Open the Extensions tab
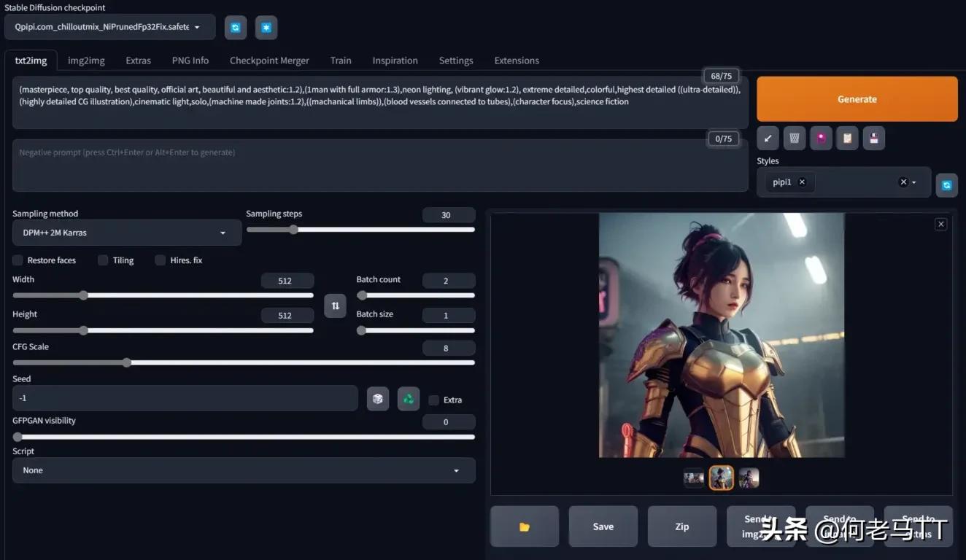966x560 pixels. tap(517, 61)
